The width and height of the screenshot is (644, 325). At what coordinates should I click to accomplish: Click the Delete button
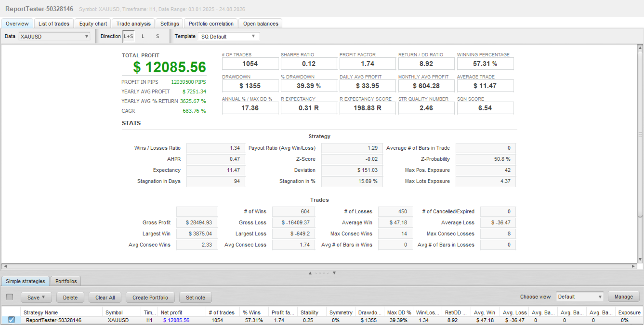[x=70, y=298]
